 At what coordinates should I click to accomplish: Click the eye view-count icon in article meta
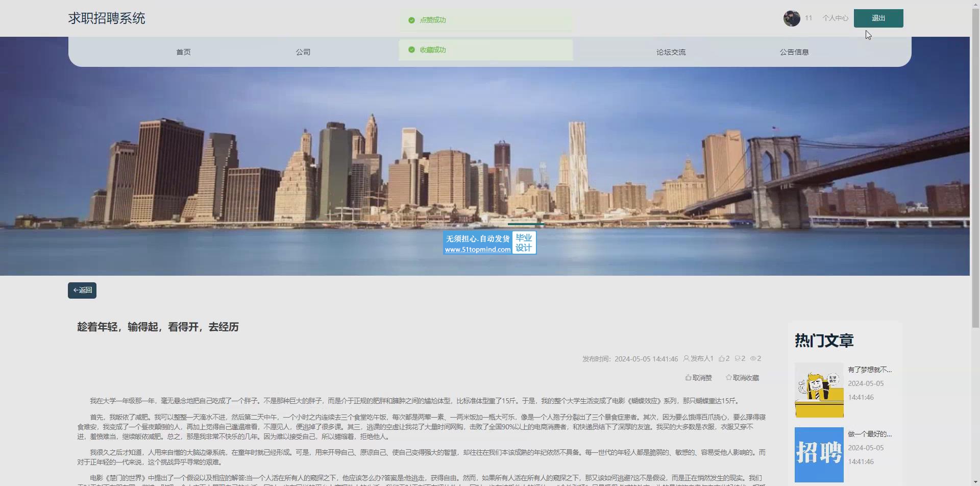point(753,358)
